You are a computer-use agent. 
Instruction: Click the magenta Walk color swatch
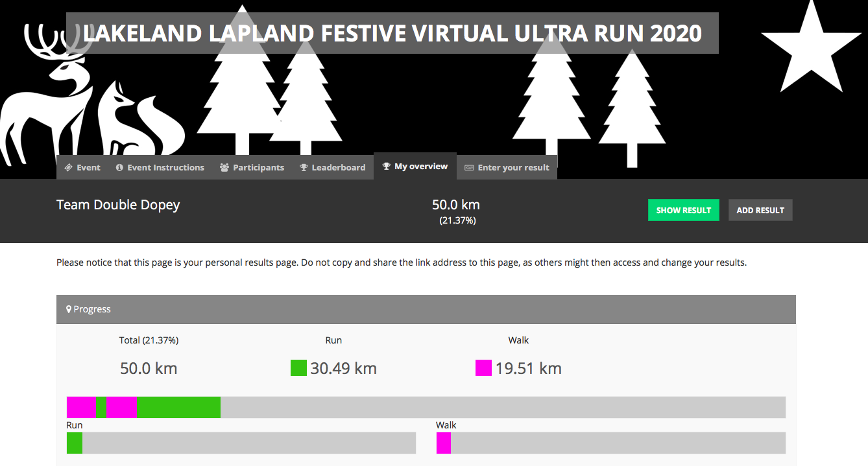point(483,368)
